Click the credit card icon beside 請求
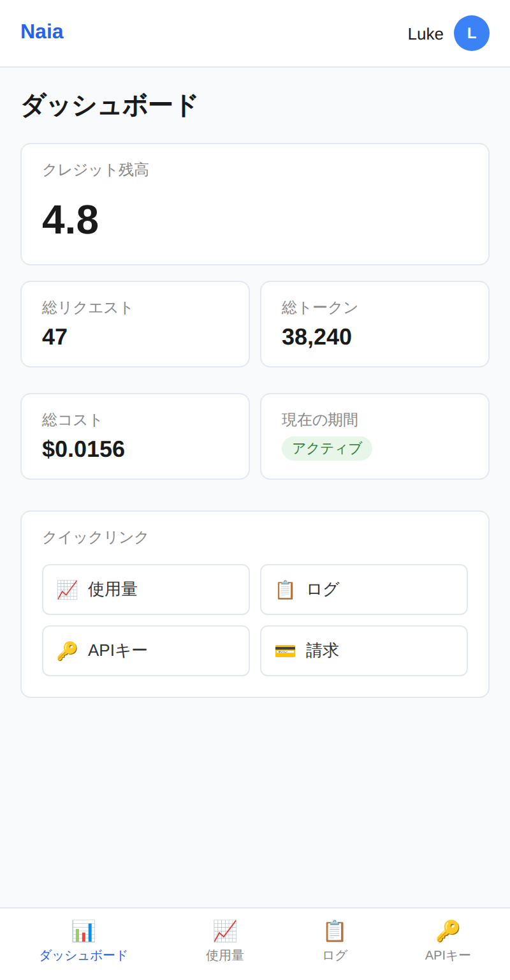Viewport: 510px width, 980px height. click(x=285, y=651)
